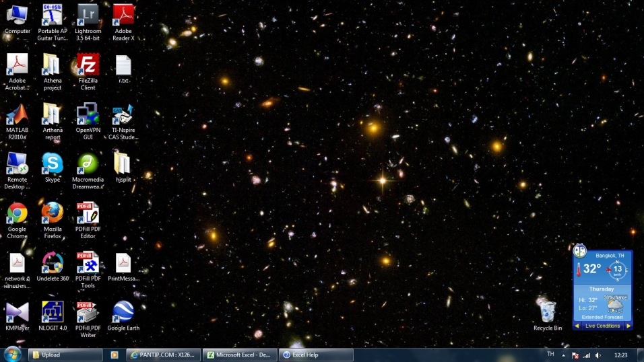Viewport: 644px width, 362px height.
Task: Open Mozilla Firefox shortcut
Action: point(53,221)
